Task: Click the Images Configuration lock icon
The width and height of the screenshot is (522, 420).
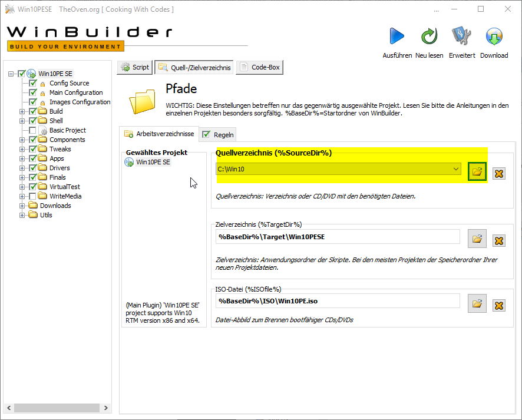Action: 42,102
